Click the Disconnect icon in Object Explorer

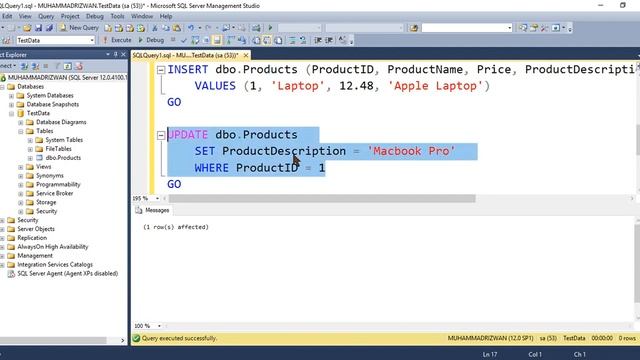[36, 66]
